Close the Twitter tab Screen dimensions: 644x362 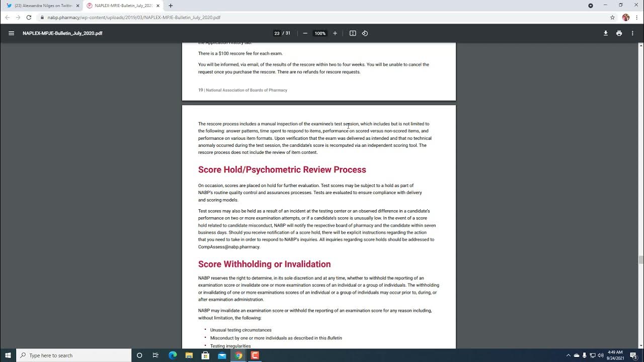(77, 6)
